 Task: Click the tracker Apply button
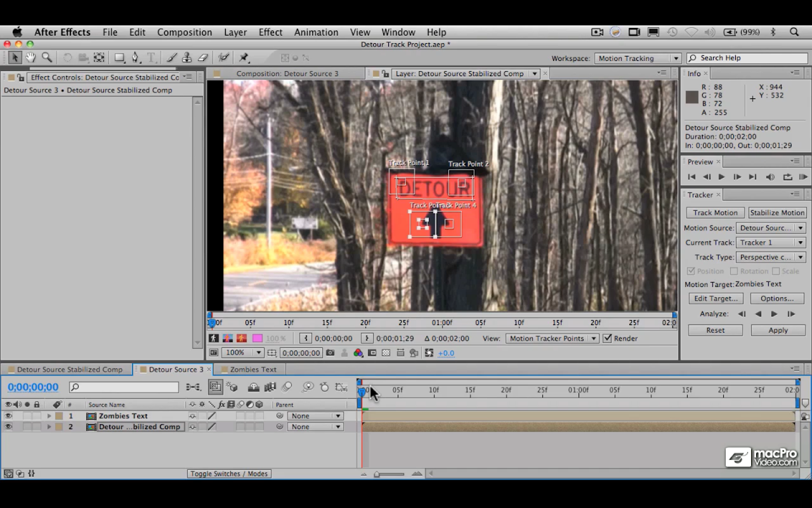tap(778, 330)
